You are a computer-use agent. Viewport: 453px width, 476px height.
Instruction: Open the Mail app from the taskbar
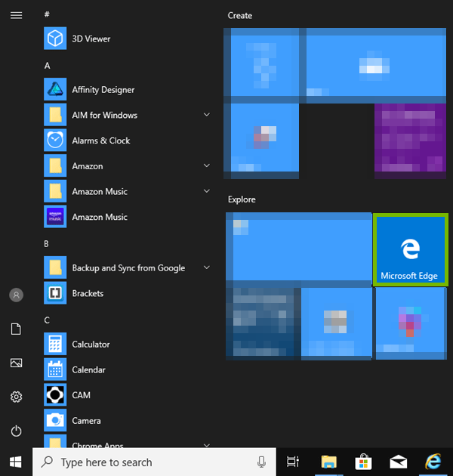tap(399, 462)
